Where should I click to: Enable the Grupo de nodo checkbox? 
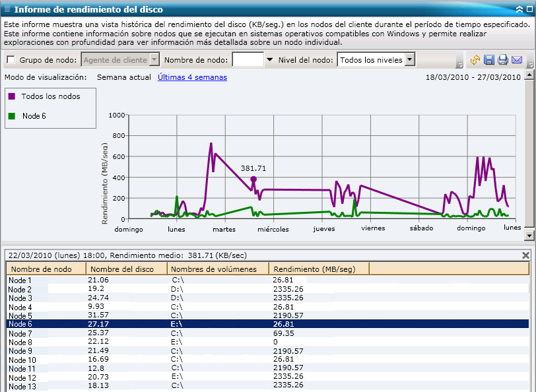point(11,60)
